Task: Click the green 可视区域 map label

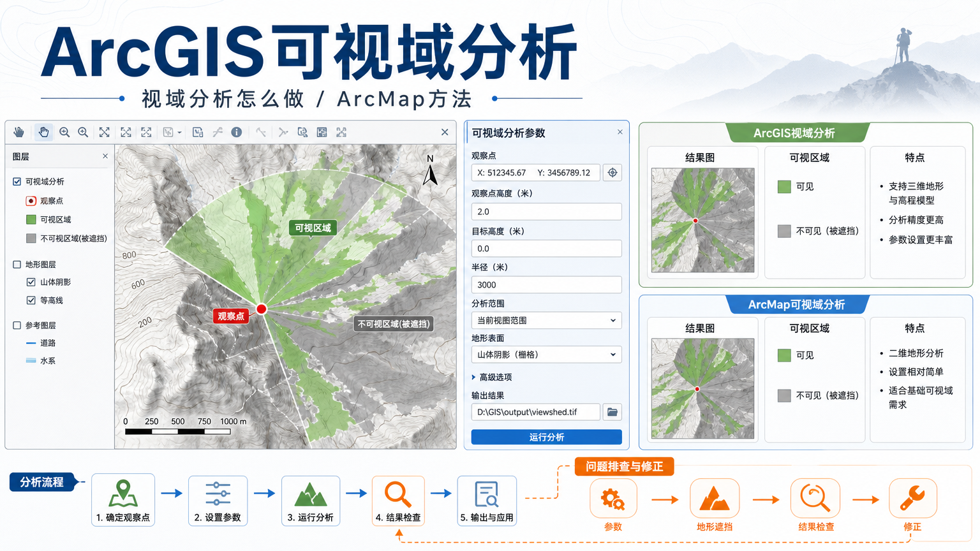Action: point(313,228)
